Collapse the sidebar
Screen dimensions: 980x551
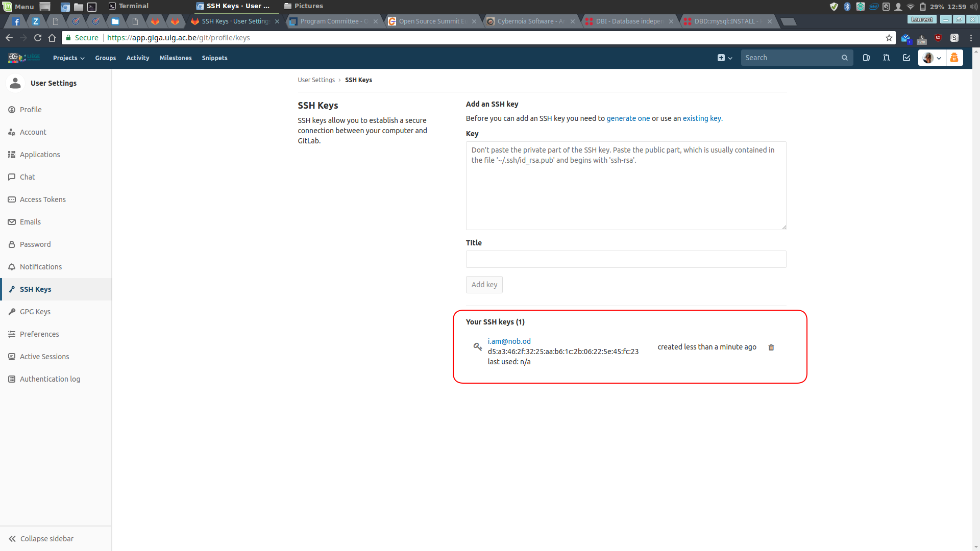tap(56, 539)
